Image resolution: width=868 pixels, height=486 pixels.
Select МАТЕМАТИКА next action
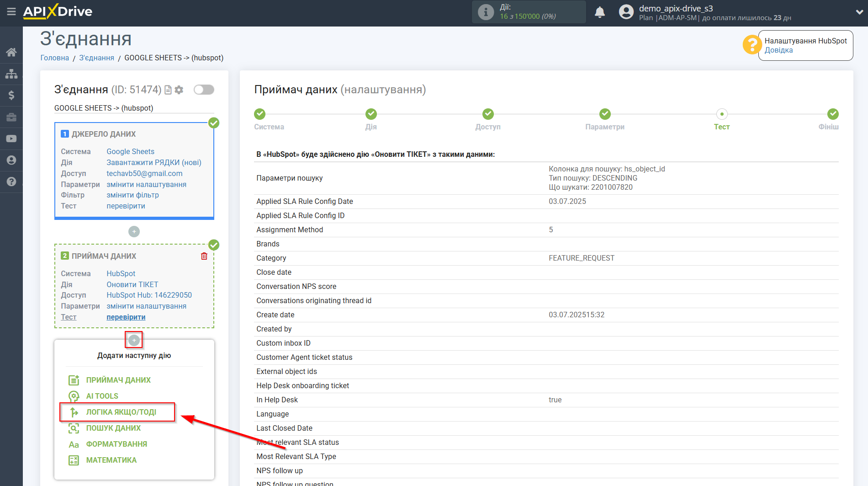[111, 460]
